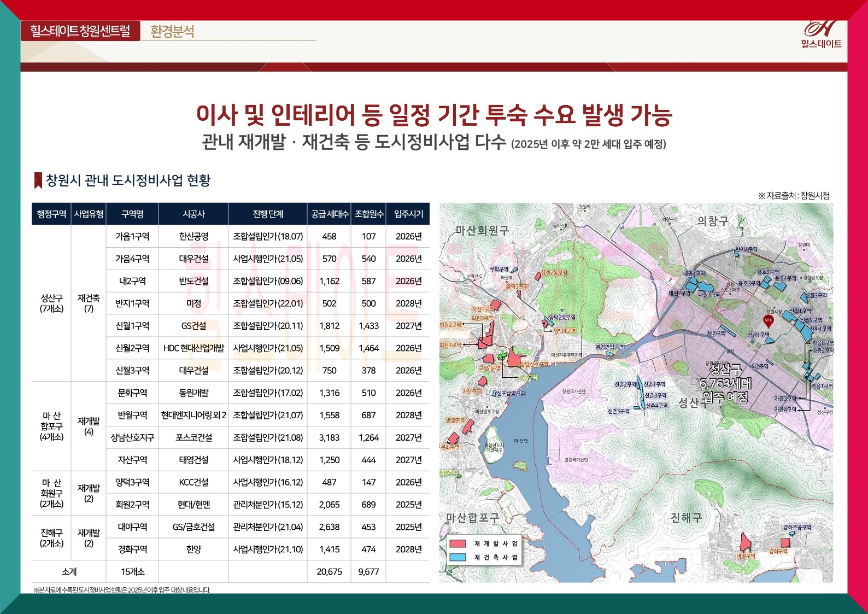The image size is (868, 614).
Task: Click 조합설립인가(18.07) in the 가음1구역 row
Action: [268, 236]
